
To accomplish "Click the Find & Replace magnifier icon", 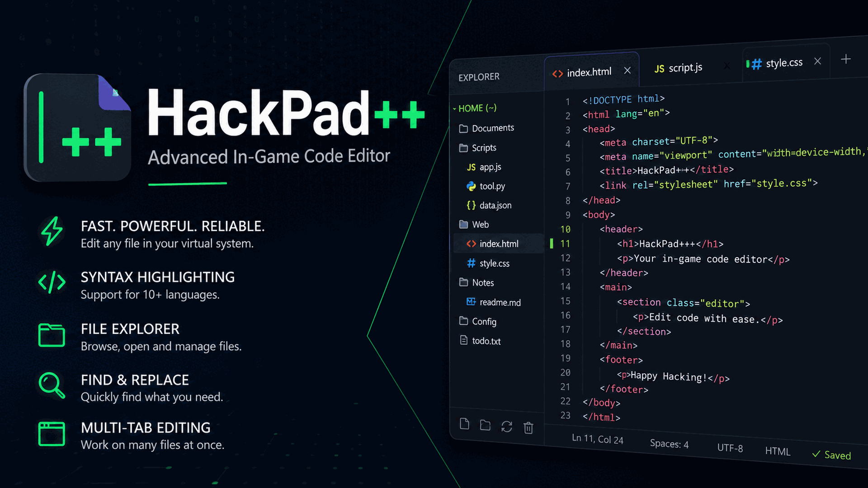I will point(52,385).
